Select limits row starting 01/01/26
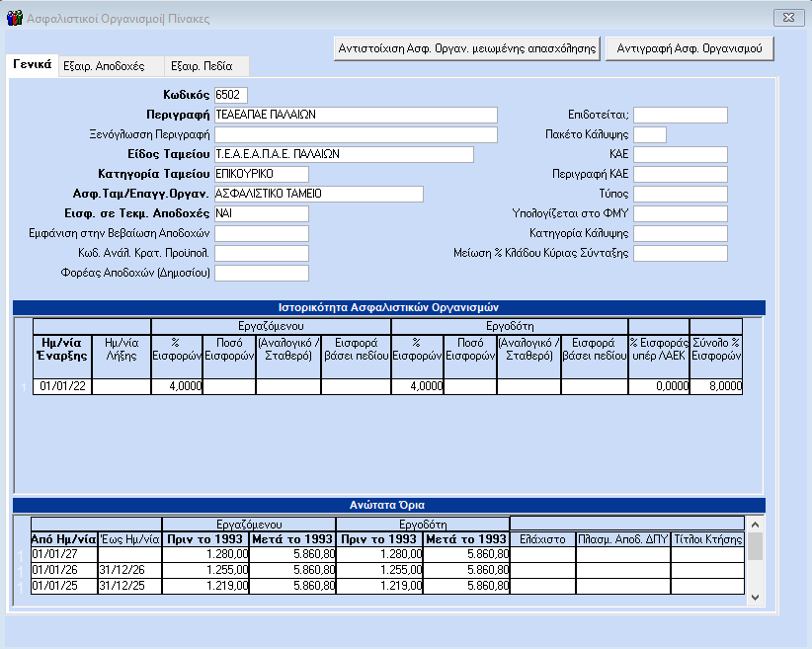The width and height of the screenshot is (812, 649). tap(387, 570)
